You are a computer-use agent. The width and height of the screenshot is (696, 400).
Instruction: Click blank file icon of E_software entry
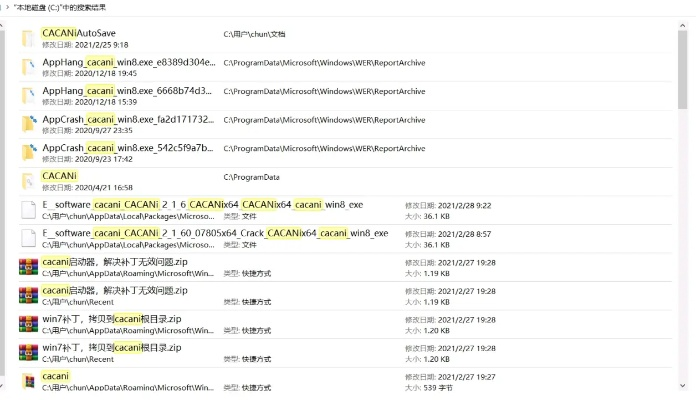point(28,210)
